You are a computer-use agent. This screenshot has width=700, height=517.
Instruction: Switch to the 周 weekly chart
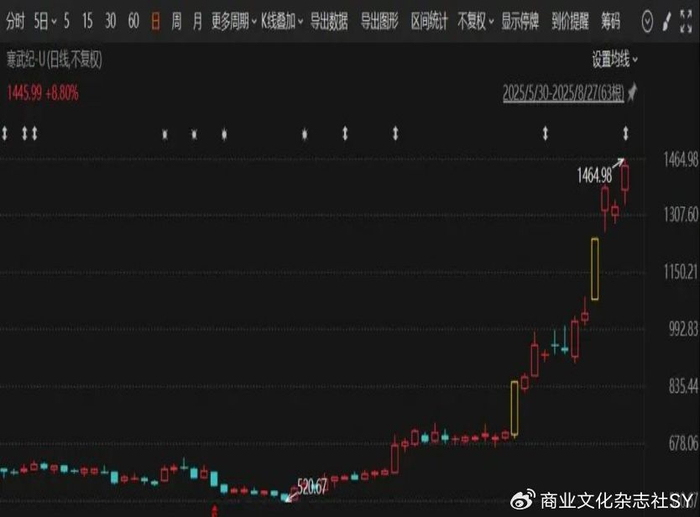click(x=176, y=21)
